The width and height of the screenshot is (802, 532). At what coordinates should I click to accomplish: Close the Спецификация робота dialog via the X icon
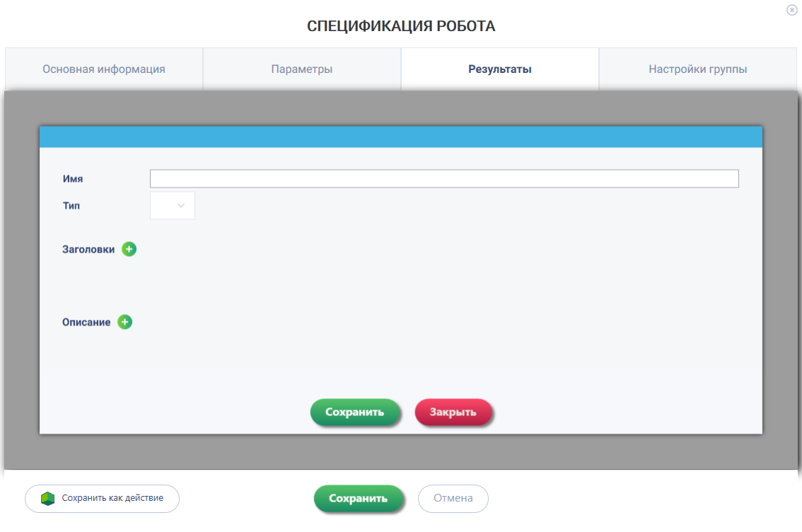pyautogui.click(x=791, y=10)
